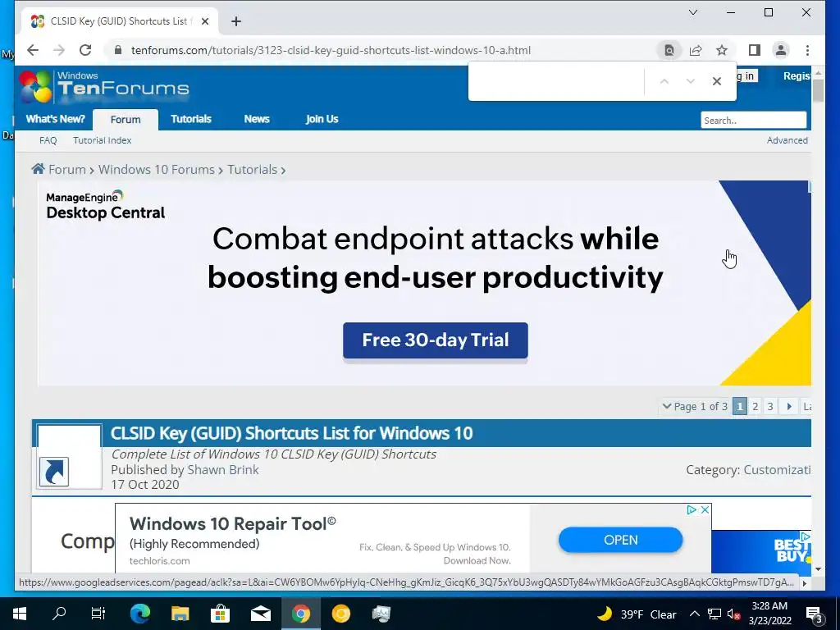
Task: Open the Tutorials menu item
Action: tap(190, 119)
